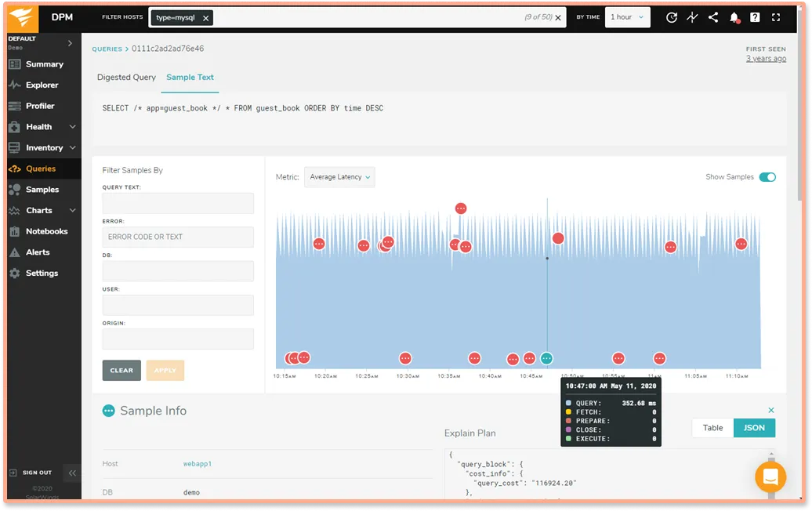Screen dimensions: 812x511
Task: Open the chat support bubble
Action: pyautogui.click(x=770, y=477)
